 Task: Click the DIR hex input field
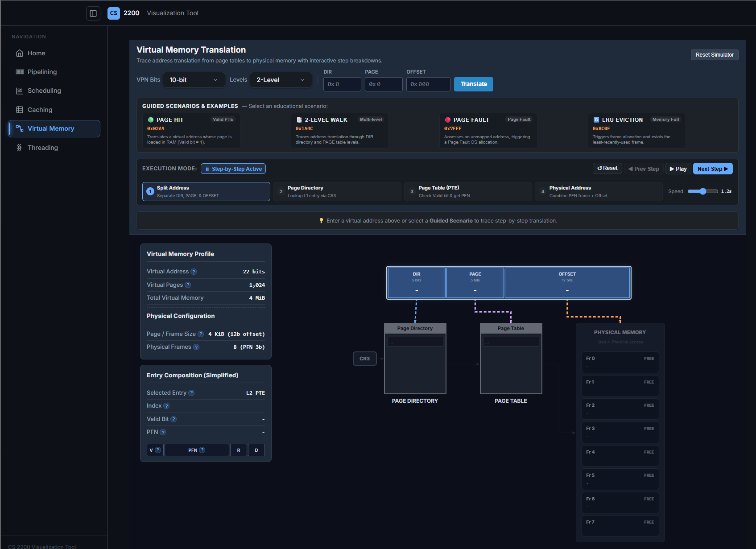pyautogui.click(x=342, y=84)
